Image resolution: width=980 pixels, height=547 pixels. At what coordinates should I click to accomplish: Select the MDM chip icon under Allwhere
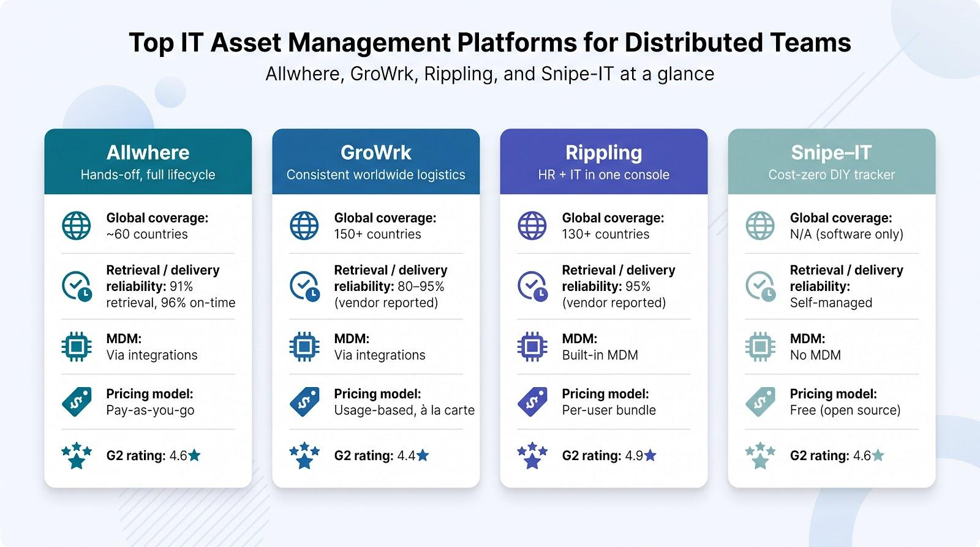tap(77, 347)
